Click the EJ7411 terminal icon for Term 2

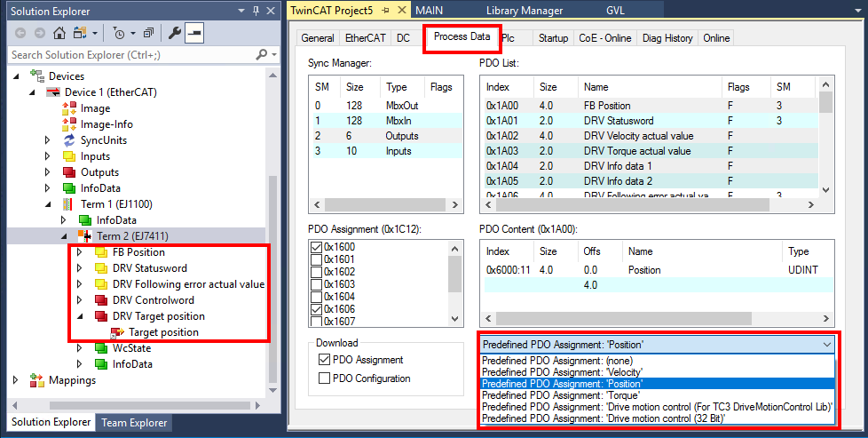click(84, 236)
